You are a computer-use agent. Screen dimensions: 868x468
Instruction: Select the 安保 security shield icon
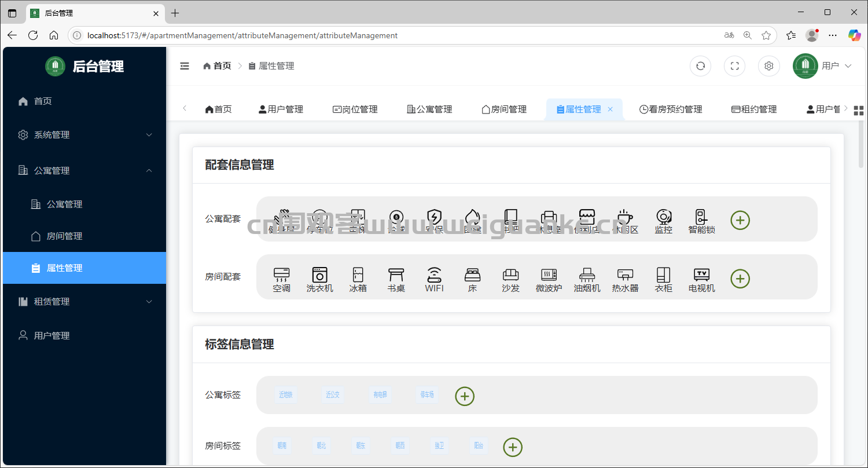435,217
